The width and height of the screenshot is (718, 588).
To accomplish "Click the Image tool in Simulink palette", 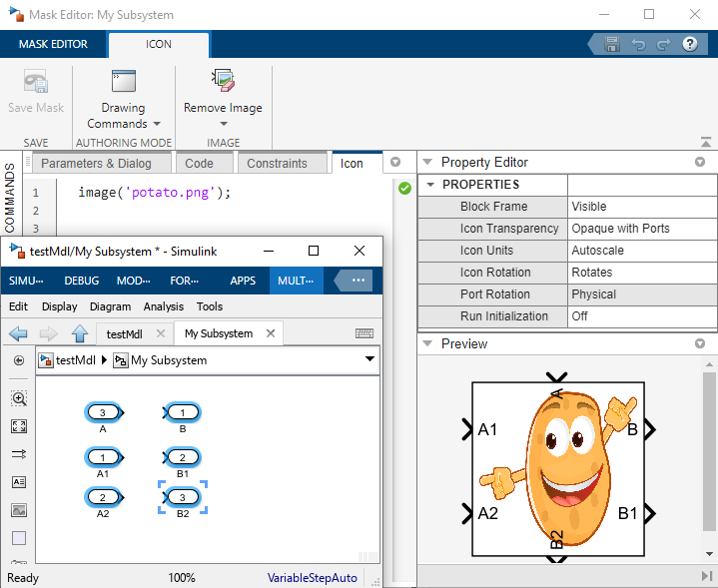I will point(19,510).
